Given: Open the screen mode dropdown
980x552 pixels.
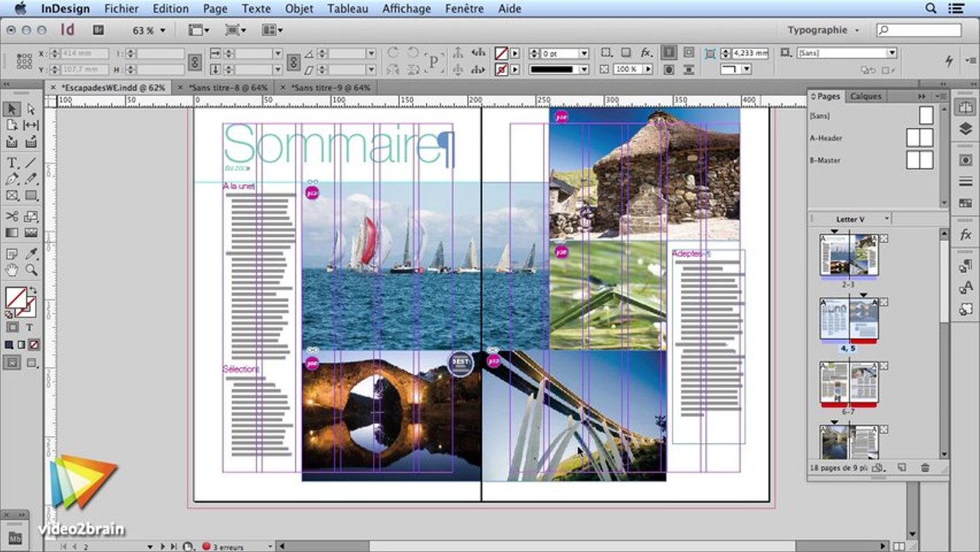Looking at the screenshot, I should coord(235,30).
